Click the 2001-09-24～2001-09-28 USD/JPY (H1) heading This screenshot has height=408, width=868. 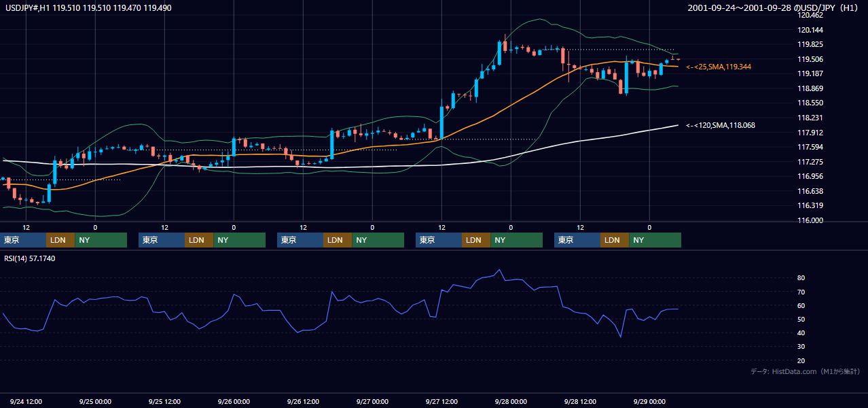point(774,7)
